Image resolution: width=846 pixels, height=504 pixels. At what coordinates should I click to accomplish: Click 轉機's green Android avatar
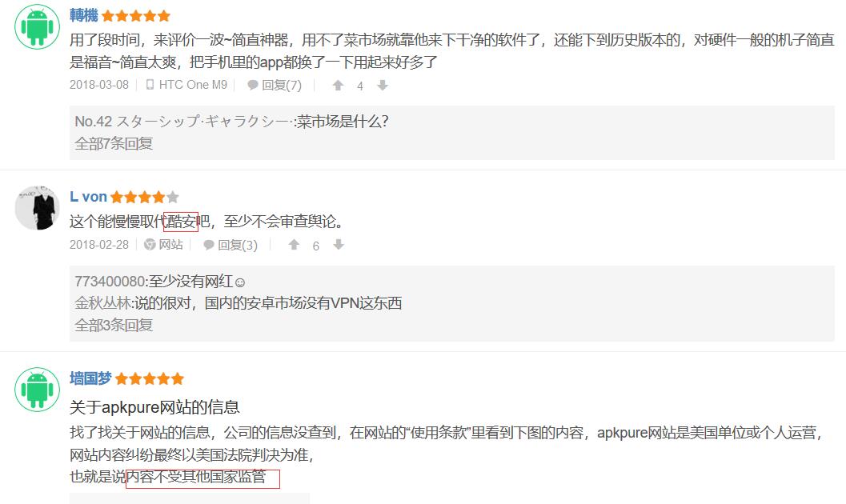(38, 26)
